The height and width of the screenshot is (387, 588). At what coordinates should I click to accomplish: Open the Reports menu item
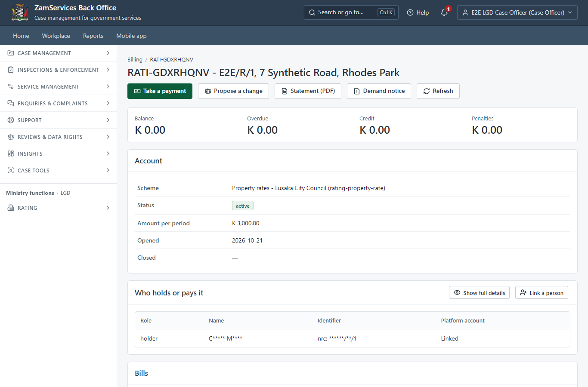(93, 36)
